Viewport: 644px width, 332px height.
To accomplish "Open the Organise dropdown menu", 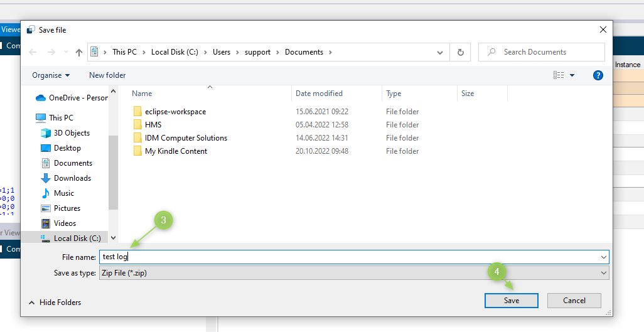I will 51,75.
